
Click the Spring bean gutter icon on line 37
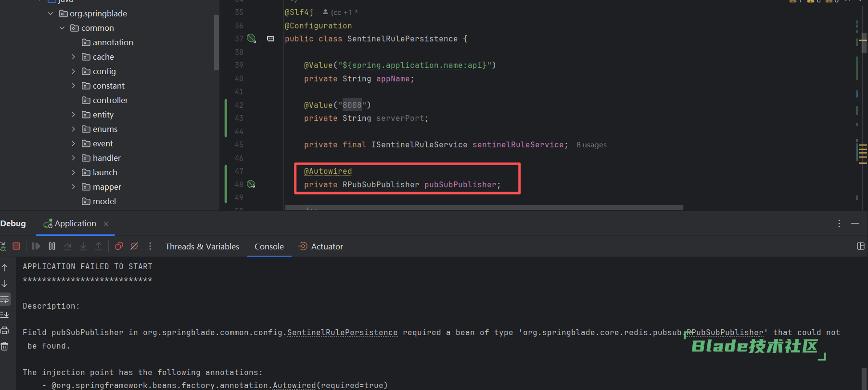pos(251,39)
